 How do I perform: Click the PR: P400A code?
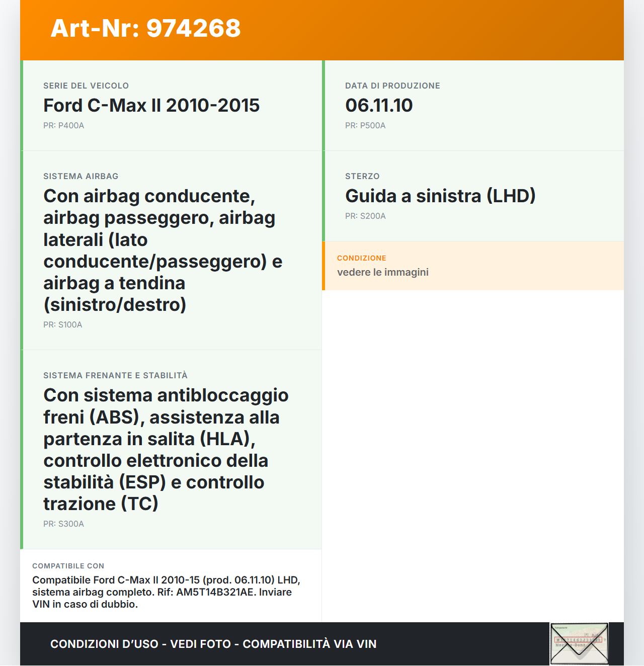[63, 125]
